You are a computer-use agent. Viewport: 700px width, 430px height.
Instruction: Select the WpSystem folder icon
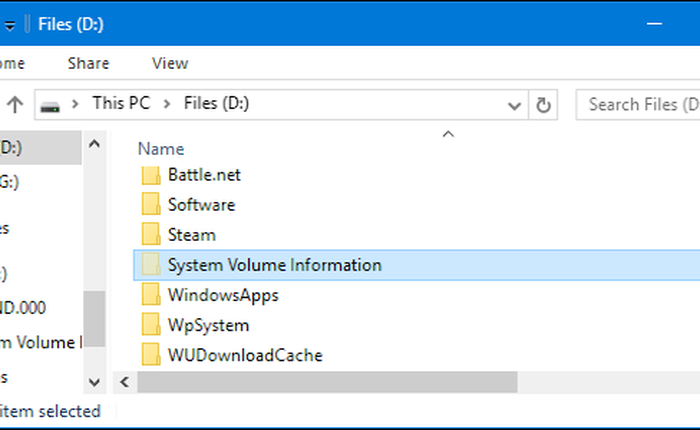[x=151, y=325]
